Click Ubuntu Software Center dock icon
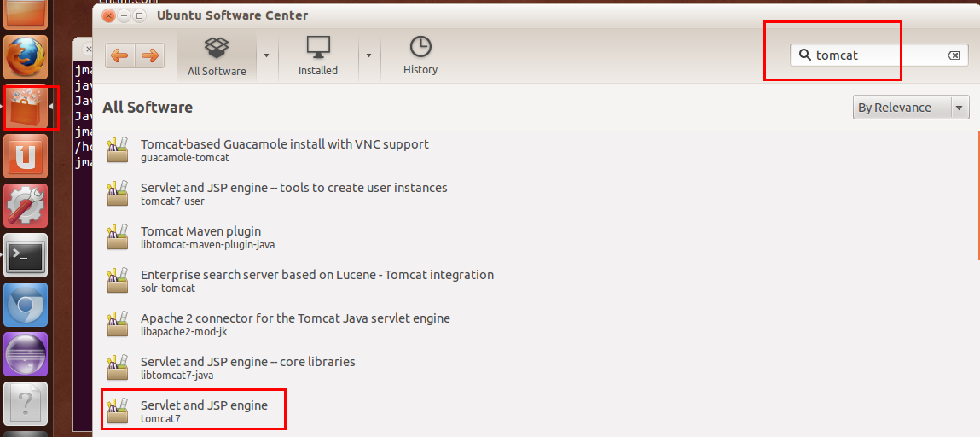Viewport: 980px width, 437px height. 26,107
